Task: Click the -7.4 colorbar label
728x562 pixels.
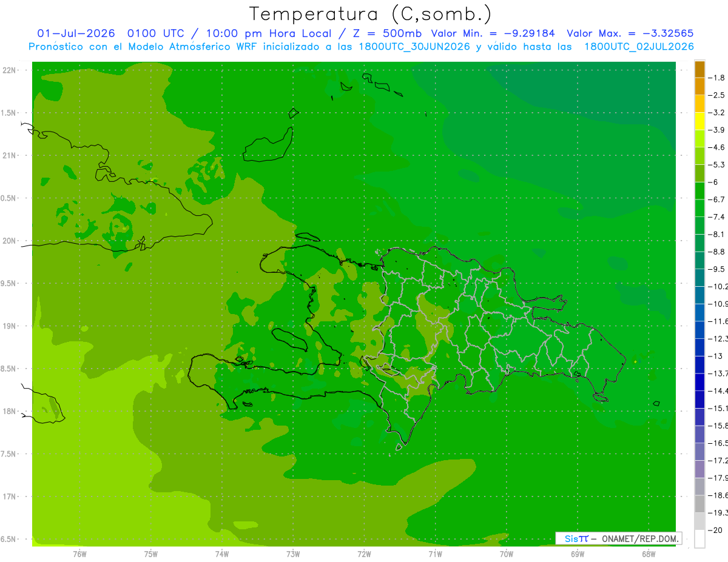Action: tap(717, 216)
